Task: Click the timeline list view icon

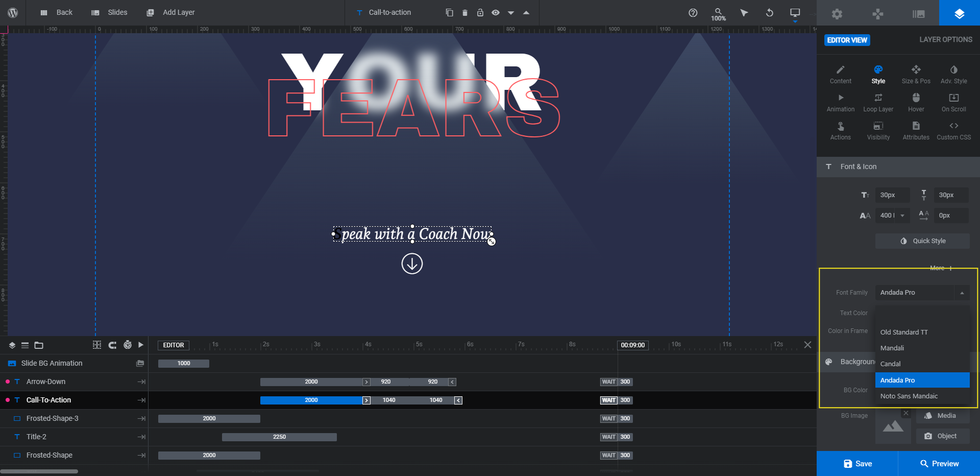Action: click(x=25, y=345)
